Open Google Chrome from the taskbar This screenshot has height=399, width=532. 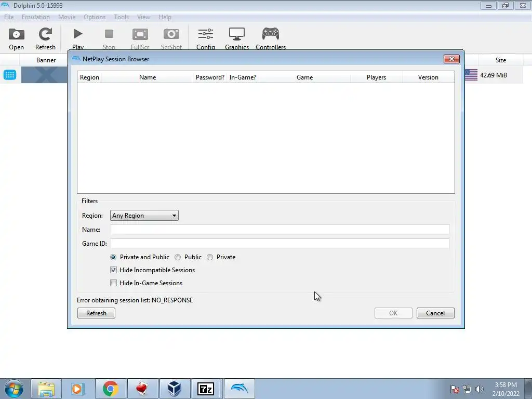[x=110, y=389]
